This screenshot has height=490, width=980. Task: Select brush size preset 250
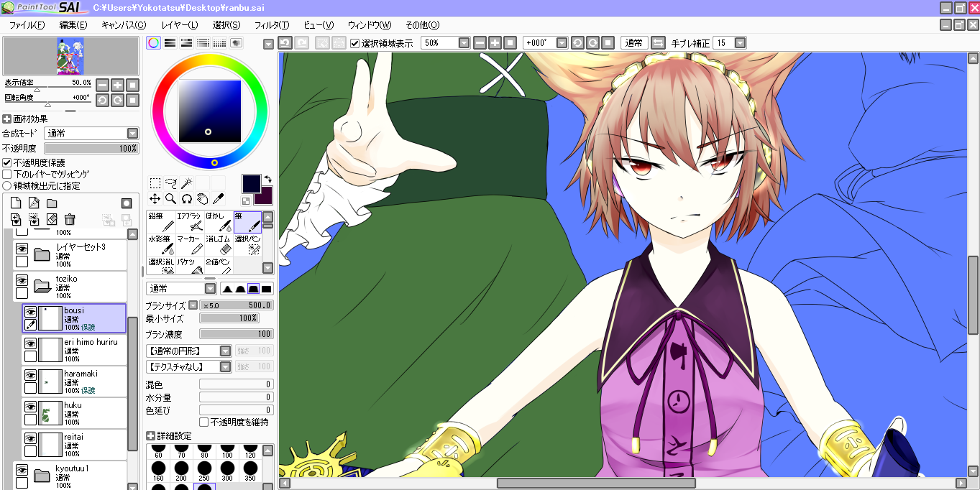click(x=204, y=472)
